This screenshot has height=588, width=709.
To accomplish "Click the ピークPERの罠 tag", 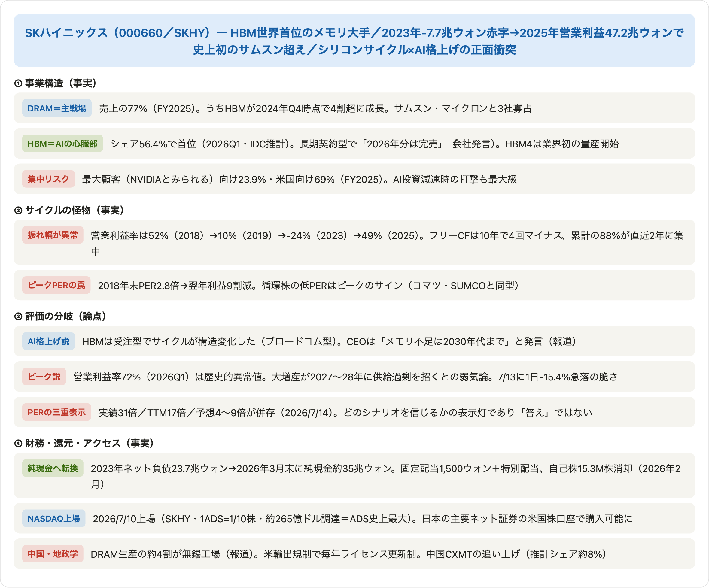I will pyautogui.click(x=56, y=285).
